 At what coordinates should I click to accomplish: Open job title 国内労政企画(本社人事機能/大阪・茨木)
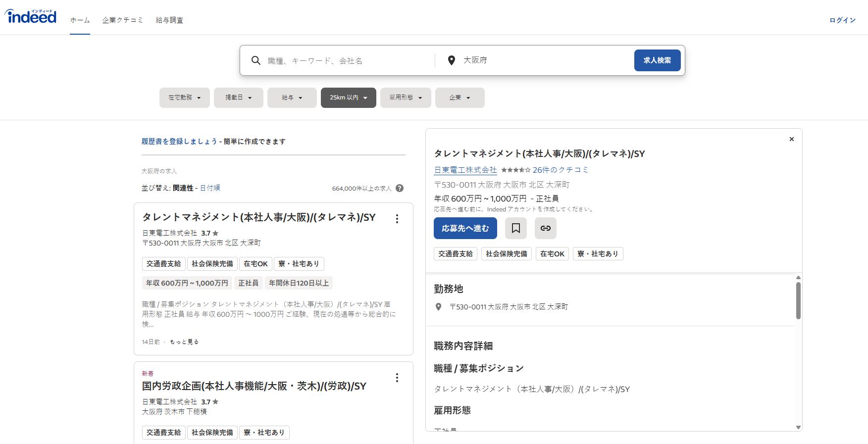tap(254, 386)
